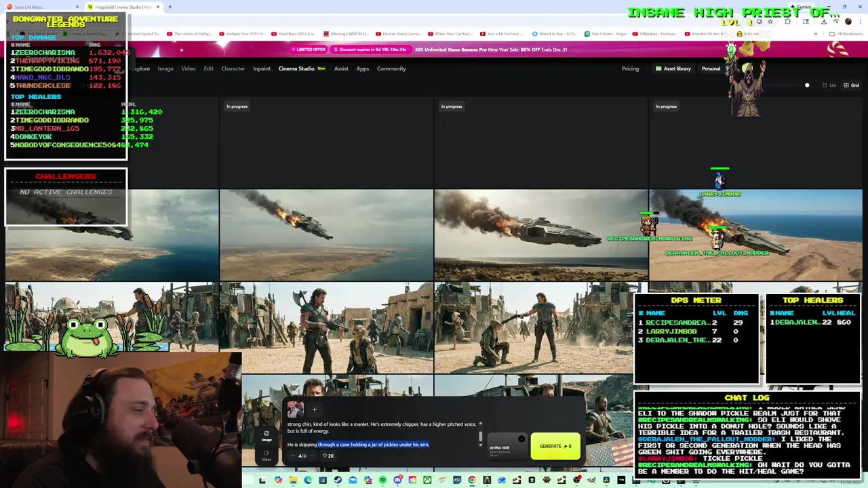Open Microsoft Store from the taskbar
The width and height of the screenshot is (868, 488).
point(323,480)
